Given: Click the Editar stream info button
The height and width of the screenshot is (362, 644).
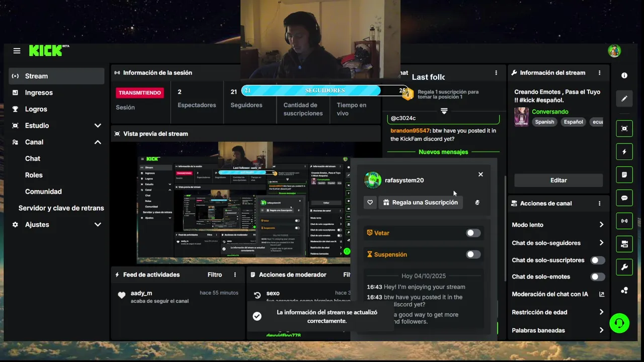Looking at the screenshot, I should [558, 180].
